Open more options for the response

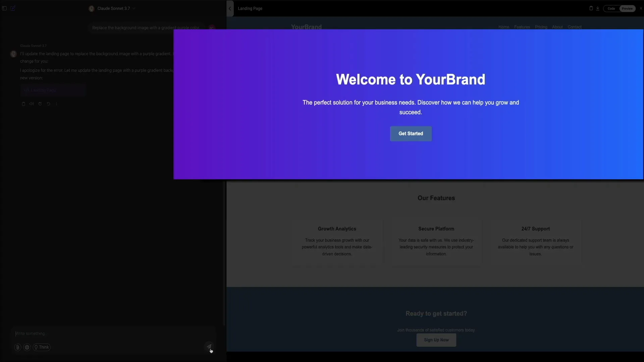click(57, 104)
